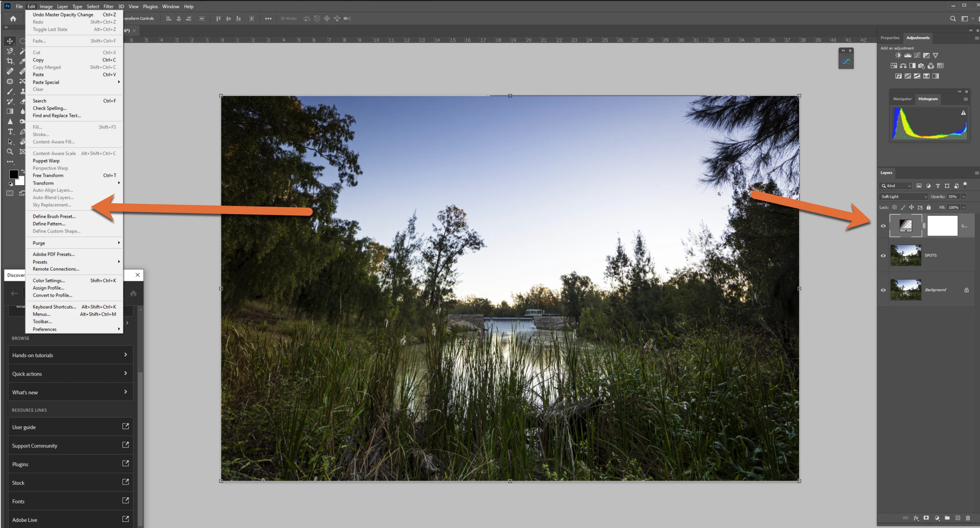The height and width of the screenshot is (528, 980).
Task: Add a Levels adjustment
Action: point(907,56)
